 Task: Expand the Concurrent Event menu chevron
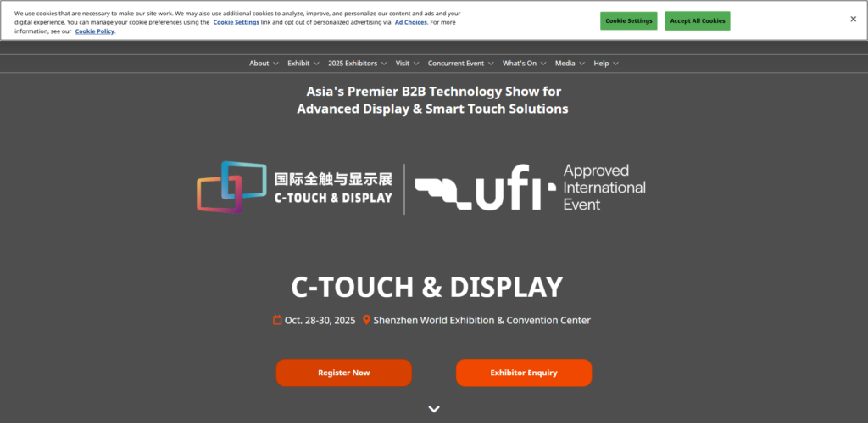click(x=491, y=64)
